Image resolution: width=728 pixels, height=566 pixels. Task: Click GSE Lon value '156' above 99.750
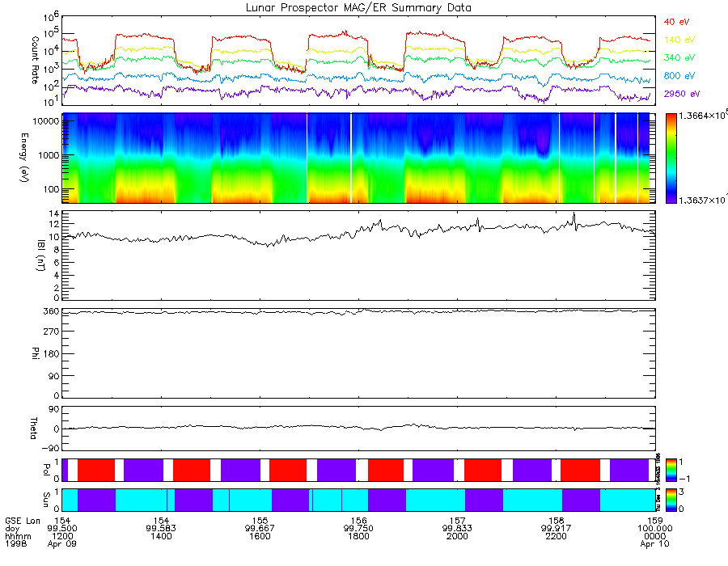[358, 521]
